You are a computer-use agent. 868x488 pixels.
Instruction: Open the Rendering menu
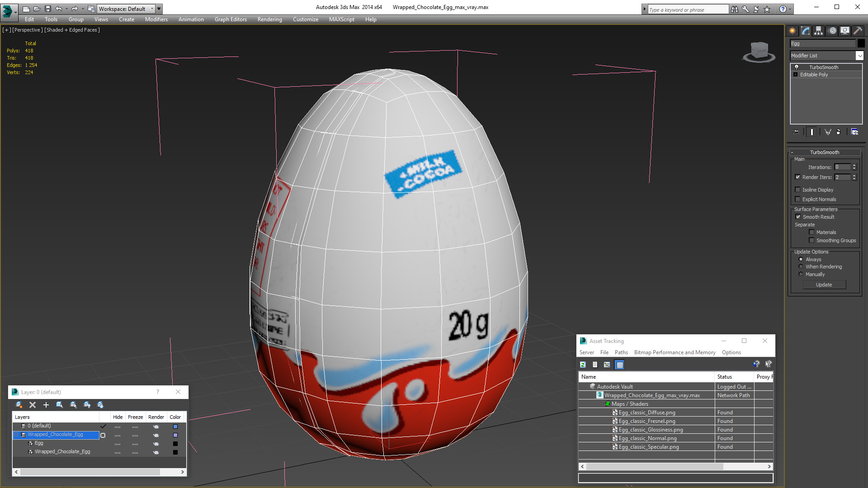270,19
